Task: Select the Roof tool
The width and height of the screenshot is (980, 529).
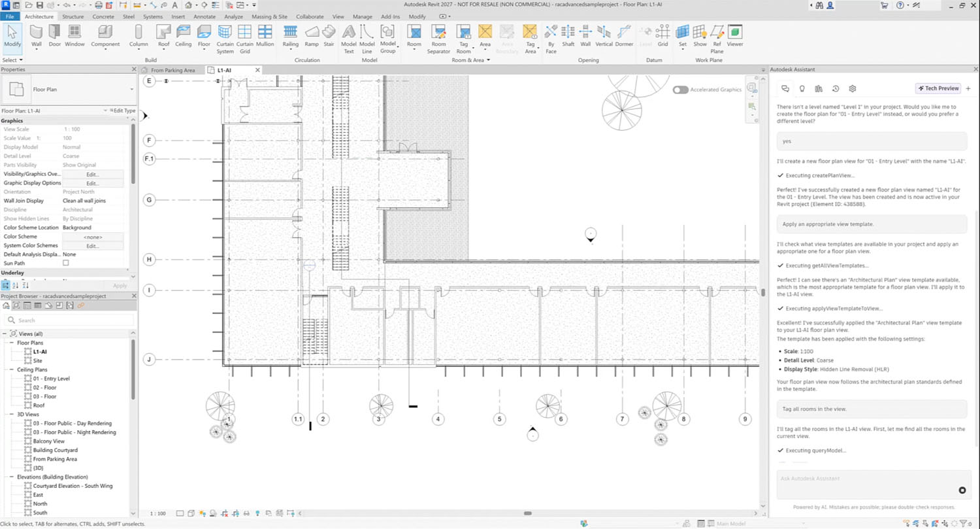Action: (163, 39)
